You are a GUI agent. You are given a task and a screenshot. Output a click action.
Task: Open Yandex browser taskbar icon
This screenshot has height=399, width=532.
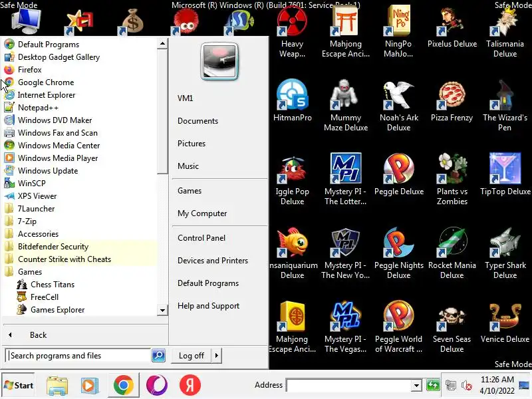[x=190, y=385]
